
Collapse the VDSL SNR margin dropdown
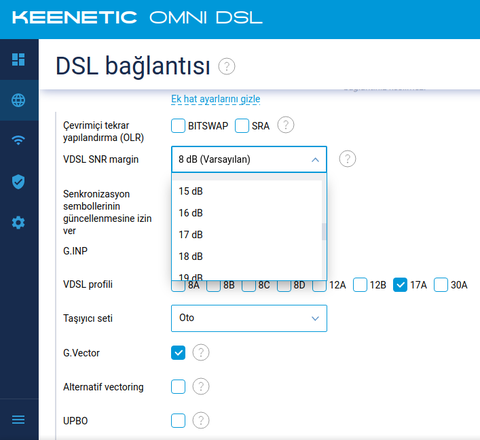[249, 159]
